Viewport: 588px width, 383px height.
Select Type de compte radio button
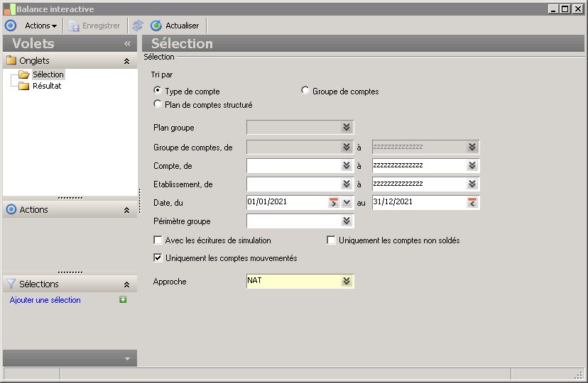[158, 90]
